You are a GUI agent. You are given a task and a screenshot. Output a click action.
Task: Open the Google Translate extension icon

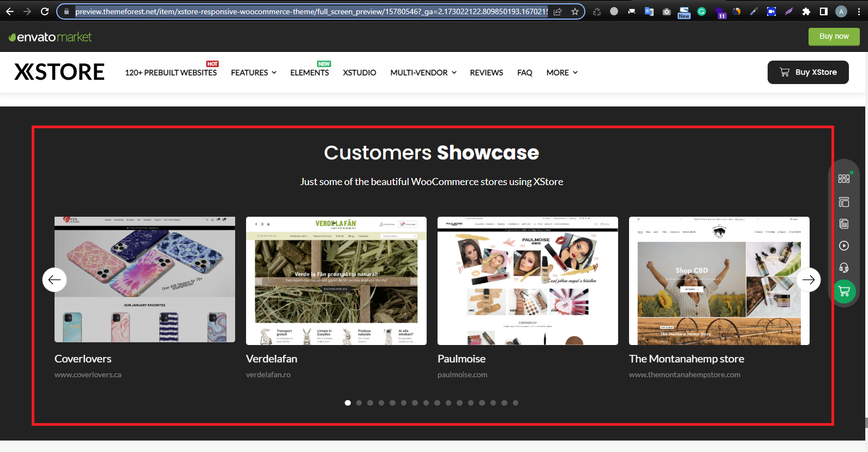[649, 11]
